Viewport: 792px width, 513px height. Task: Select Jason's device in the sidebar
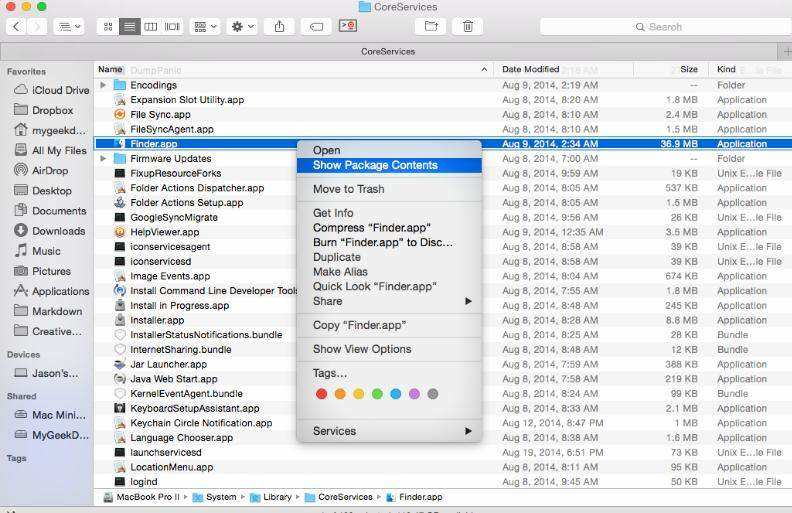46,374
